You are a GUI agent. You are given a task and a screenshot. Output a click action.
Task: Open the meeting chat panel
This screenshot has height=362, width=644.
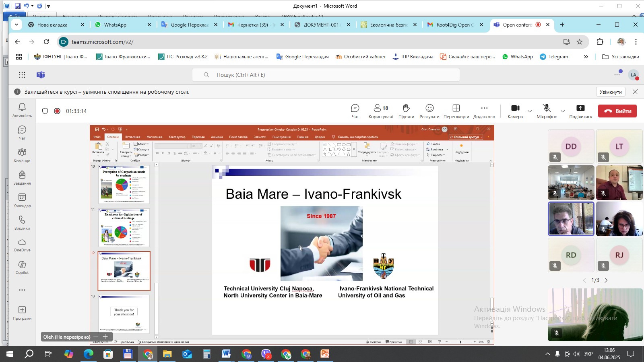tap(355, 111)
